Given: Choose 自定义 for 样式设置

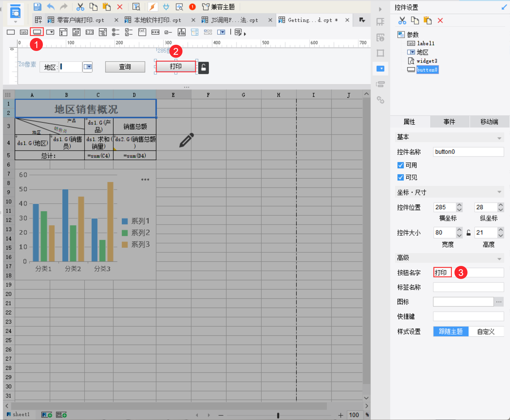Looking at the screenshot, I should click(486, 331).
